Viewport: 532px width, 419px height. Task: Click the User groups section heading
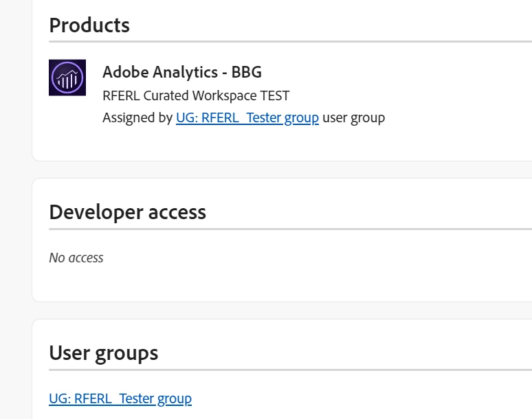click(x=103, y=353)
